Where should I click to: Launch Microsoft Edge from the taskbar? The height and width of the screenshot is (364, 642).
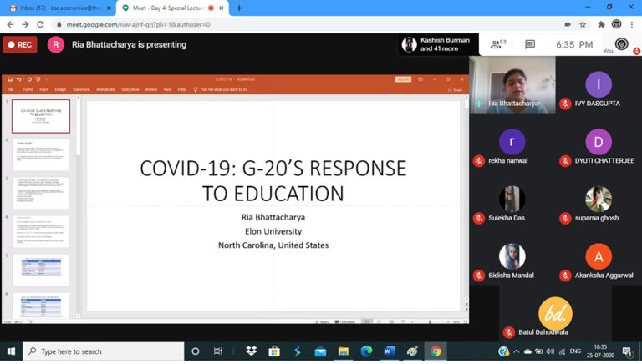pyautogui.click(x=366, y=351)
